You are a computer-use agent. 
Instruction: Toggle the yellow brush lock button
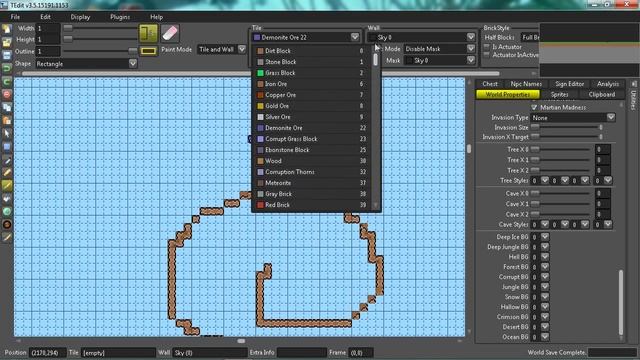[x=148, y=33]
